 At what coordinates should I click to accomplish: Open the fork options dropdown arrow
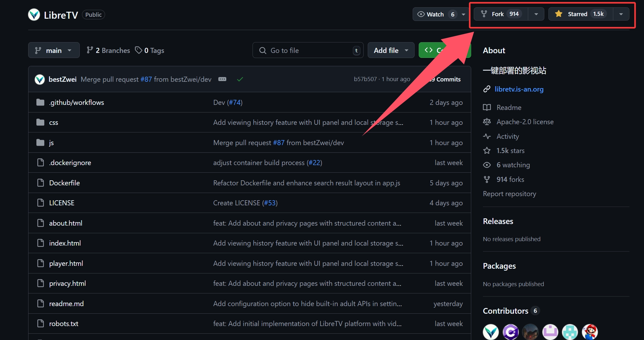click(x=536, y=14)
